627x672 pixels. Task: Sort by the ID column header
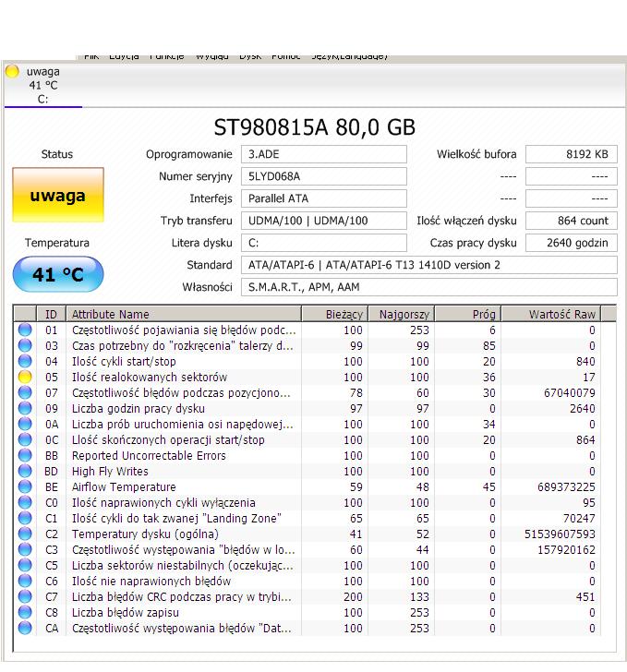(51, 314)
